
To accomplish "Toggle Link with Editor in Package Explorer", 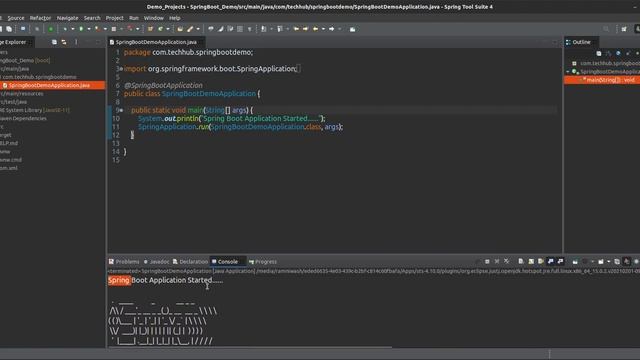I will pyautogui.click(x=64, y=42).
